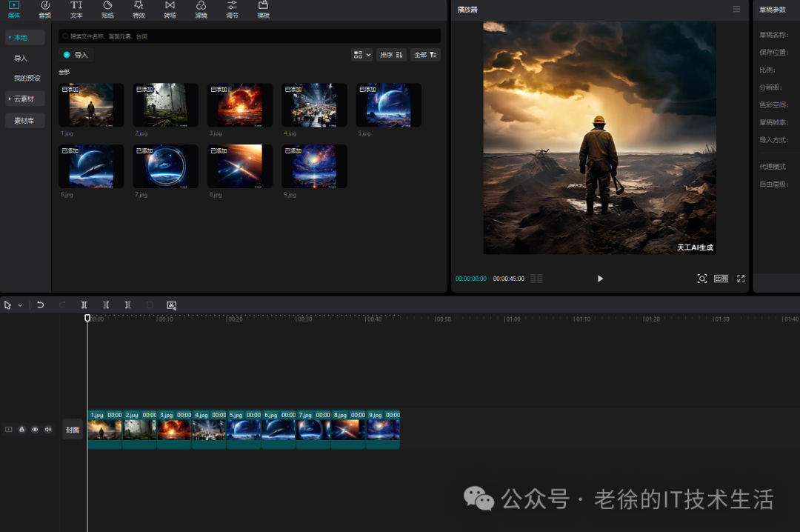Click the current timecode 00:00:00:00
The height and width of the screenshot is (532, 800).
coord(471,279)
